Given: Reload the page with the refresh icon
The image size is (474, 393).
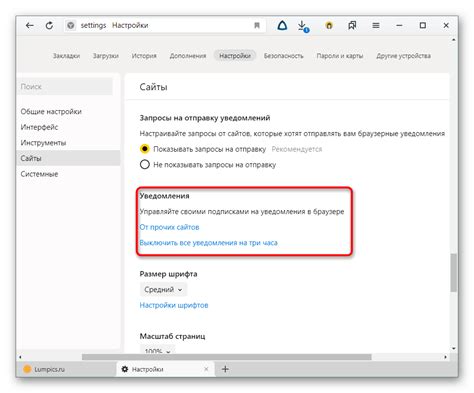Looking at the screenshot, I should pos(49,25).
